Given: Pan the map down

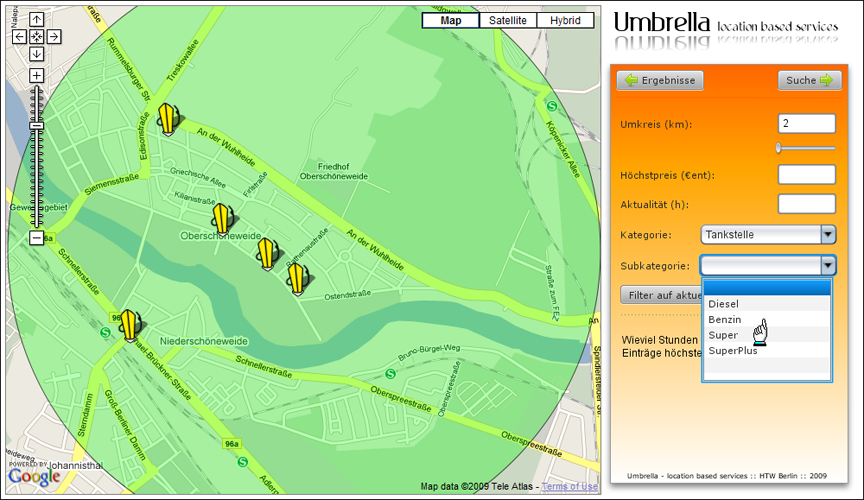Looking at the screenshot, I should (36, 54).
